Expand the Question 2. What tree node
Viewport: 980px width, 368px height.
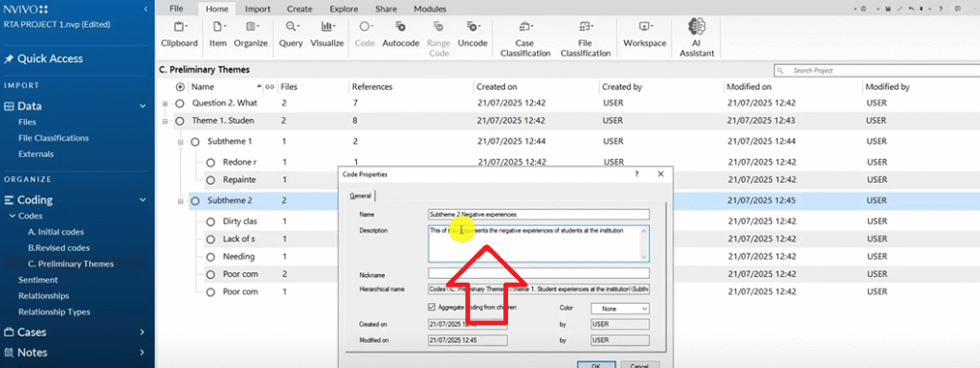[x=165, y=103]
